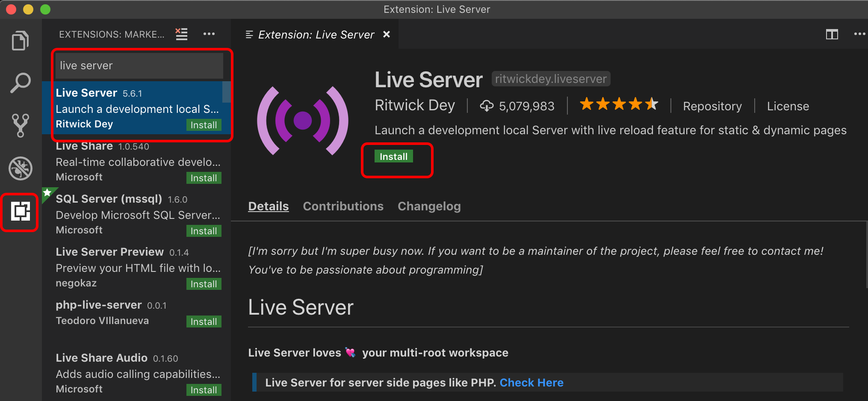Image resolution: width=868 pixels, height=401 pixels.
Task: Click the recommended star badge on SQL Server
Action: [47, 193]
